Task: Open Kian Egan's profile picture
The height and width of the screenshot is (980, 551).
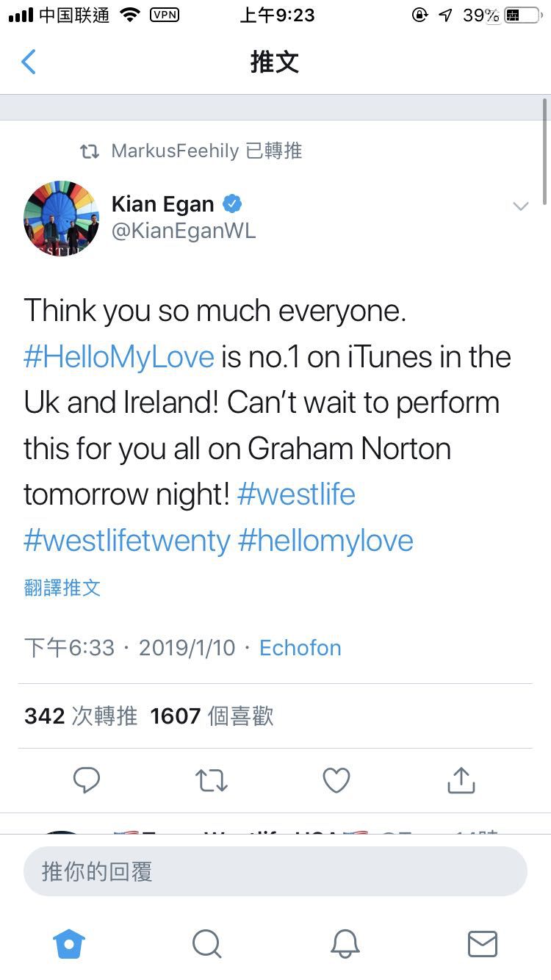Action: pyautogui.click(x=62, y=218)
